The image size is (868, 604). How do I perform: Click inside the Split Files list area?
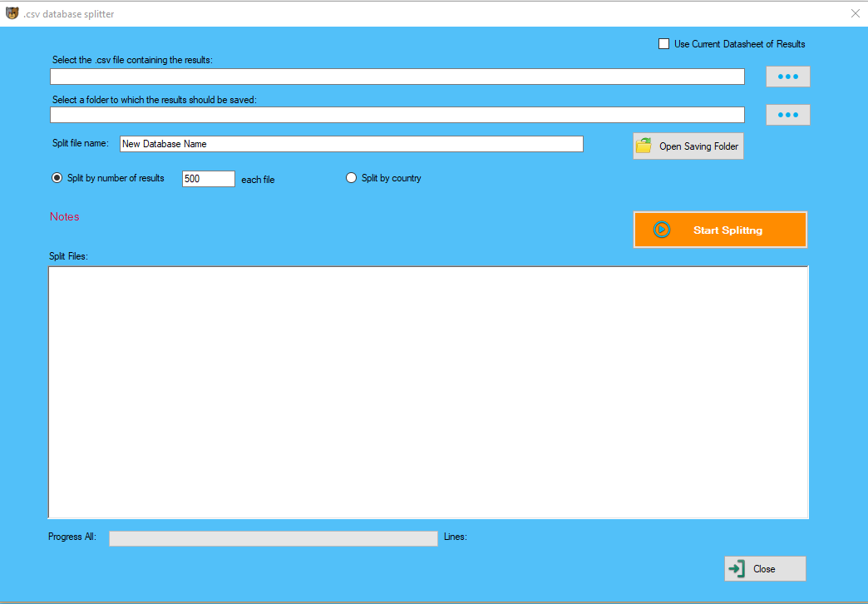tap(428, 392)
